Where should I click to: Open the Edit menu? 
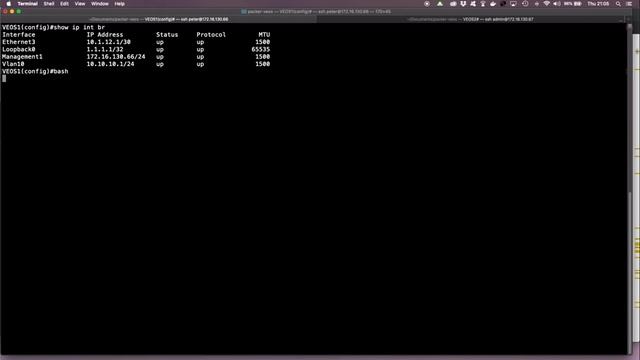pyautogui.click(x=64, y=4)
